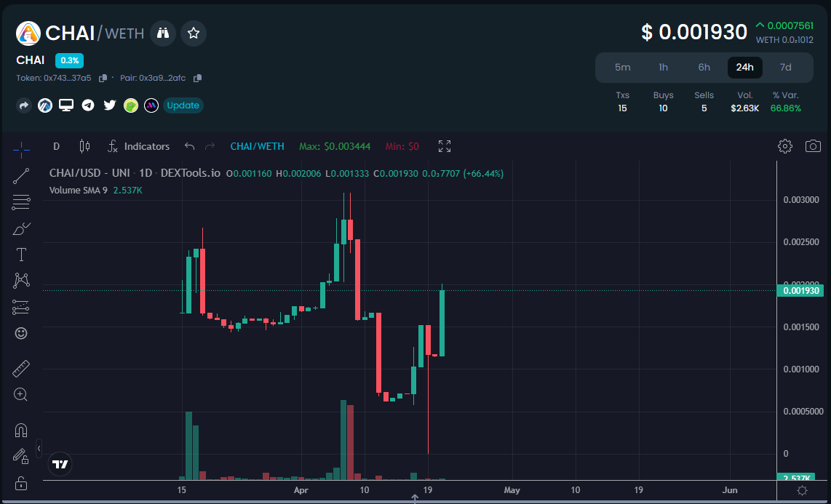The image size is (831, 504).
Task: Redo the chart action
Action: tap(210, 147)
